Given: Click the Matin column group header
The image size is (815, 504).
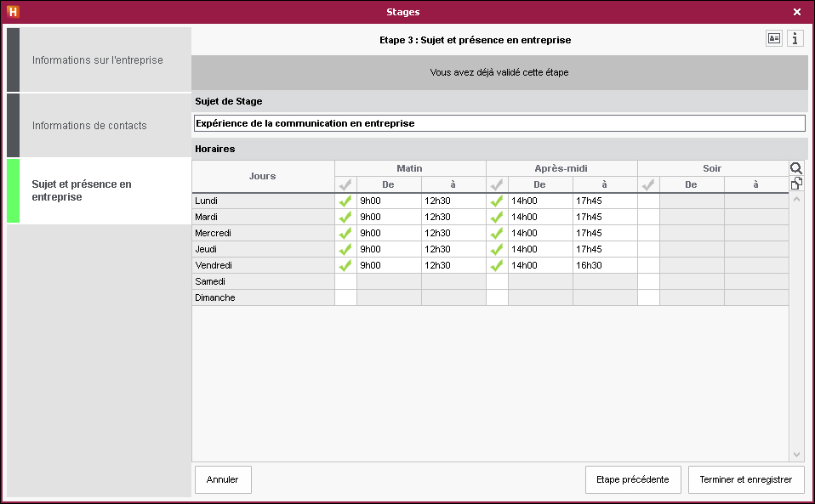Looking at the screenshot, I should (410, 168).
